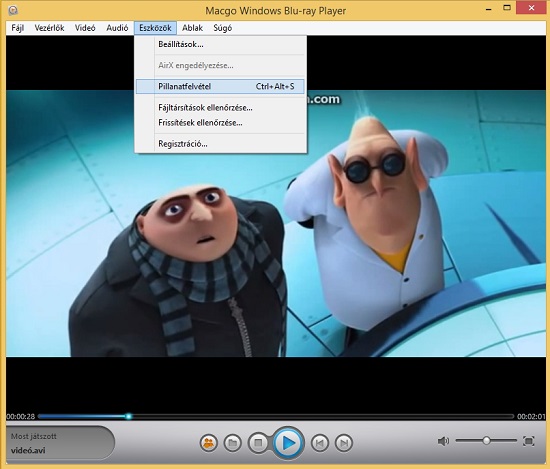Toggle fullscreen mode icon
550x469 pixels.
(529, 441)
